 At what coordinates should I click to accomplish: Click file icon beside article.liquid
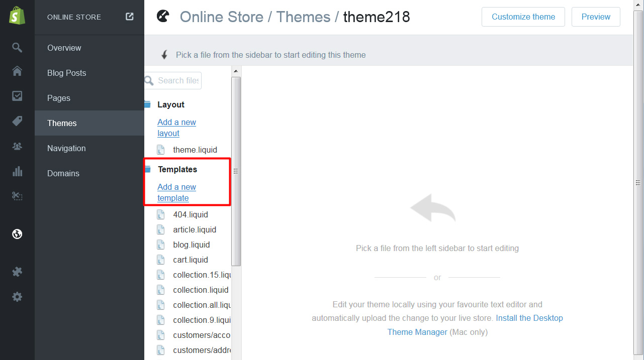(161, 229)
